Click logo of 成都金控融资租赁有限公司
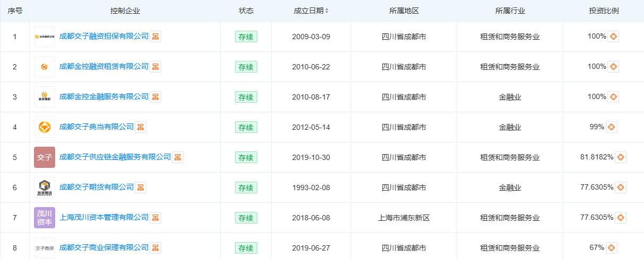This screenshot has height=259, width=644. click(x=45, y=67)
